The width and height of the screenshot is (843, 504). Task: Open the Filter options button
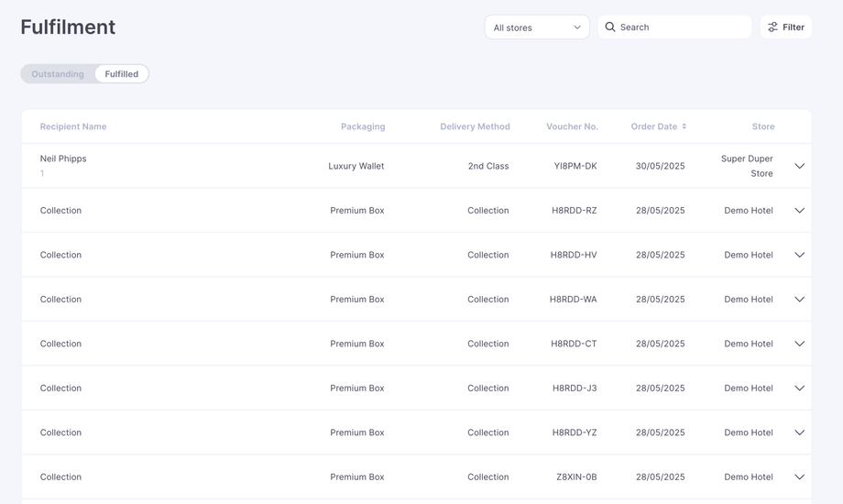(x=786, y=27)
